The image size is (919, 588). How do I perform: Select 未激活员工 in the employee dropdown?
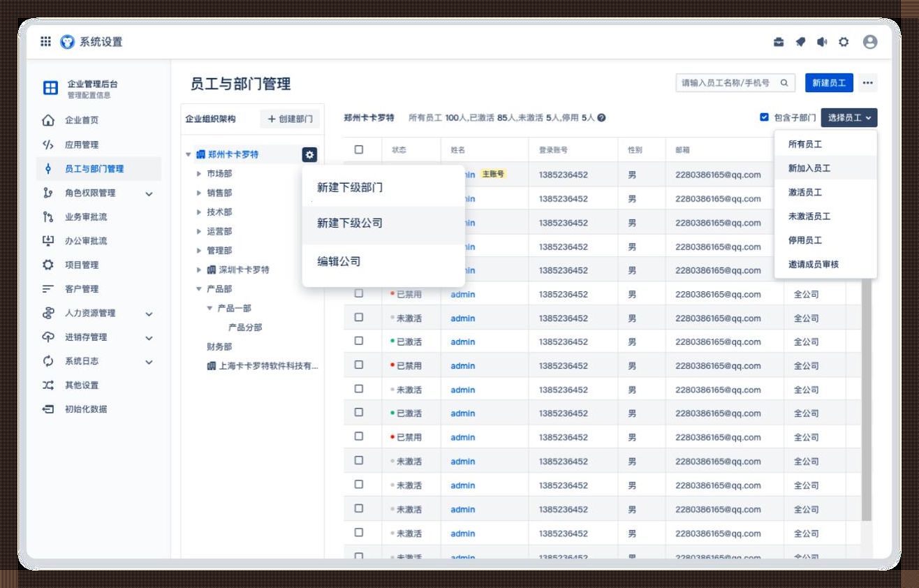[825, 216]
